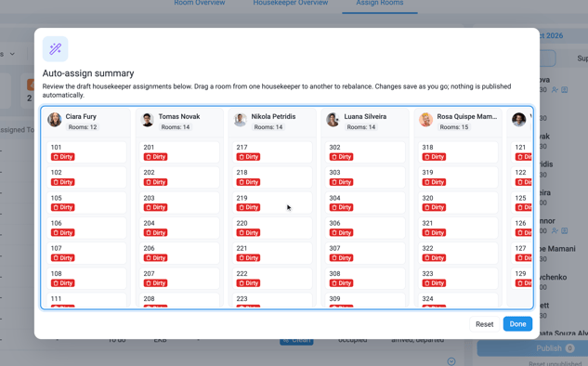Select the Assign Rooms tab
Screen dimensions: 588x366
(x=380, y=3)
